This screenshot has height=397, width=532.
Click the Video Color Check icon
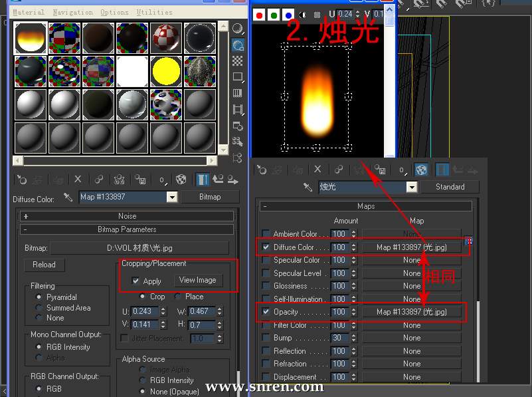[x=238, y=93]
